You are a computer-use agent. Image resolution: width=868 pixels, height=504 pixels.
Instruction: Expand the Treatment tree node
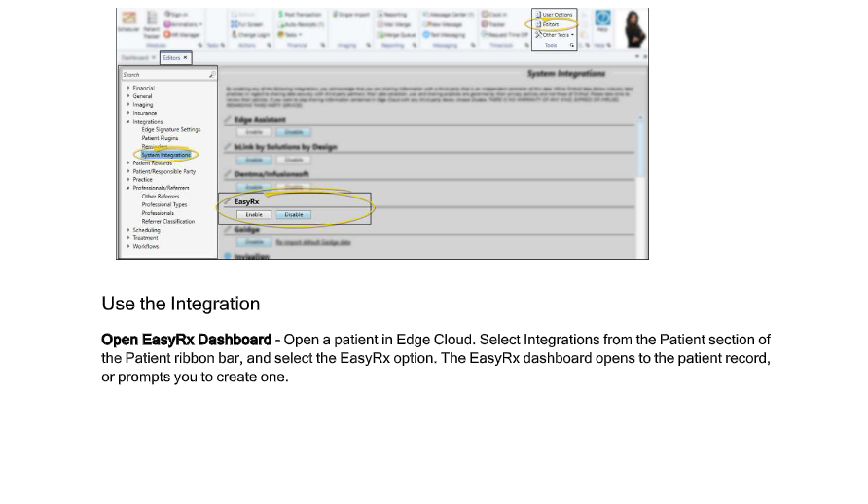click(128, 238)
